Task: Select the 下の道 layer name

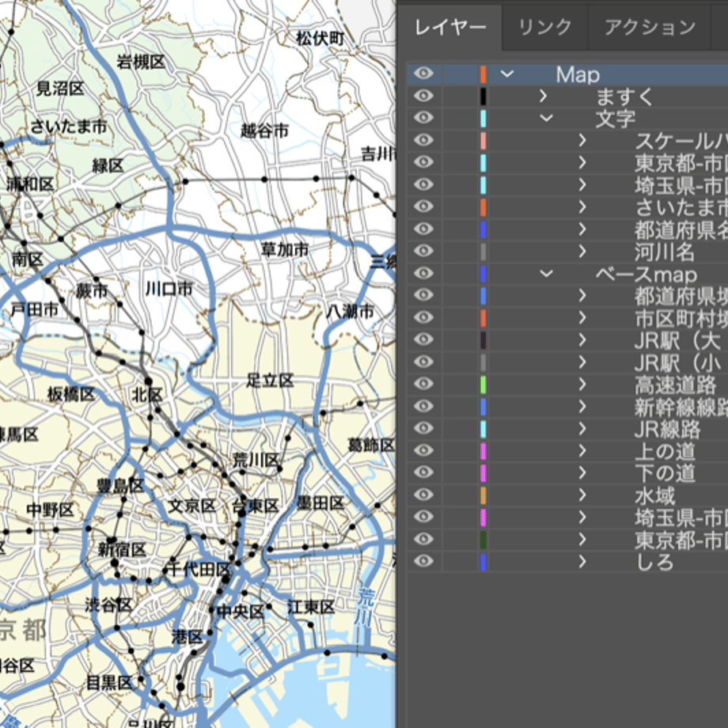Action: 665,473
